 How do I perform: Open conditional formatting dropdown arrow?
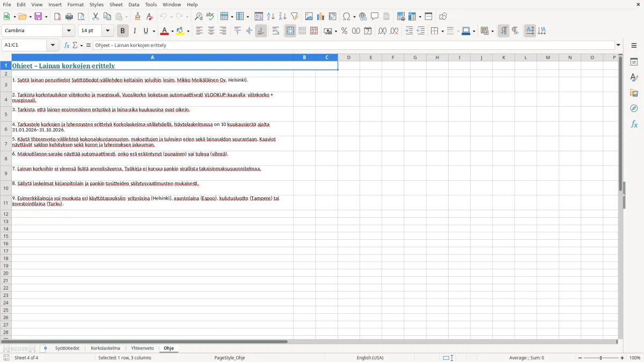point(492,31)
